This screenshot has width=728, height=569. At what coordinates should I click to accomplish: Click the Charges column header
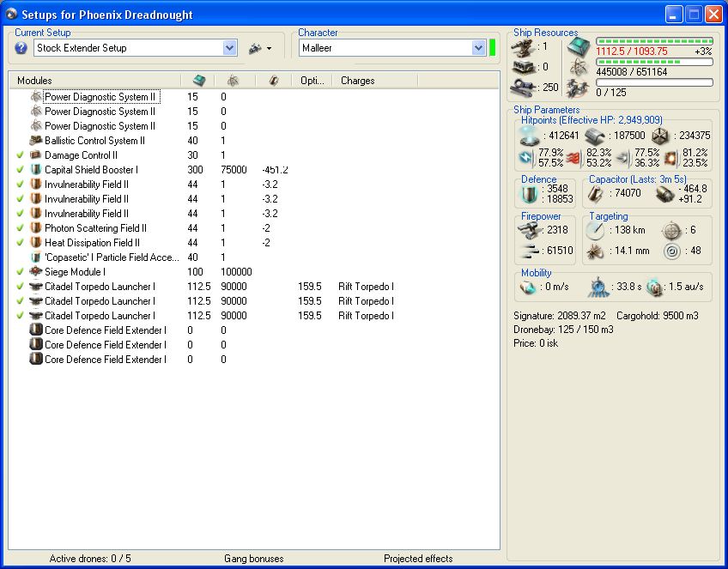[374, 81]
